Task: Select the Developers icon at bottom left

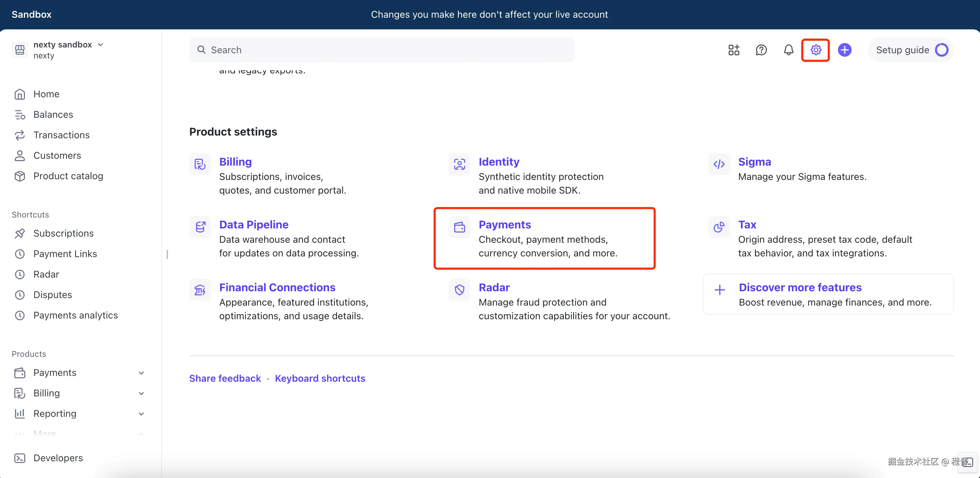Action: 20,458
